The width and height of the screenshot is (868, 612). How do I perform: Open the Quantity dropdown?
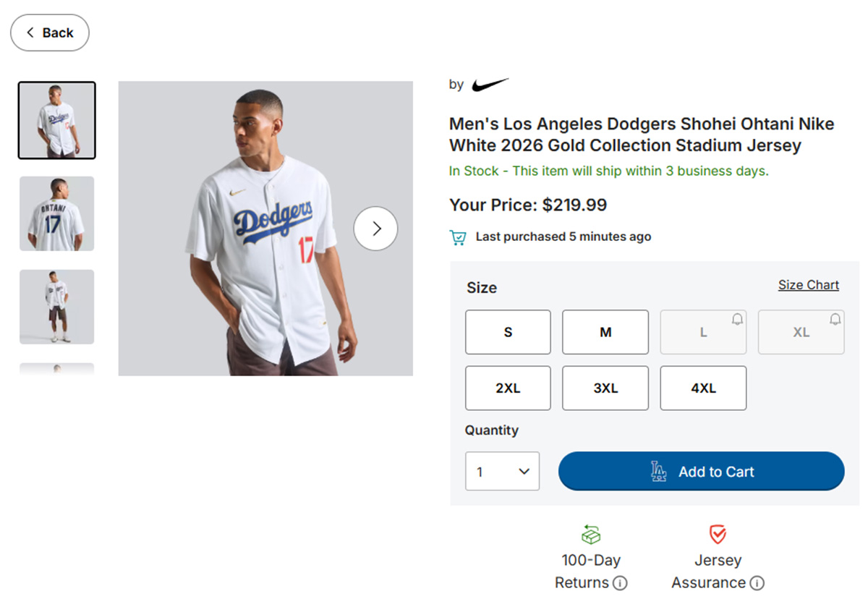(502, 472)
